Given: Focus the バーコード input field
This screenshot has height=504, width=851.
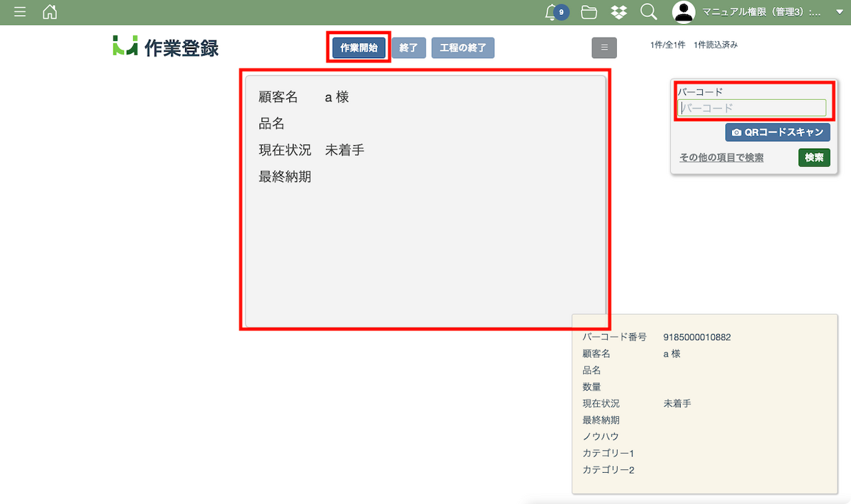Looking at the screenshot, I should click(x=752, y=108).
